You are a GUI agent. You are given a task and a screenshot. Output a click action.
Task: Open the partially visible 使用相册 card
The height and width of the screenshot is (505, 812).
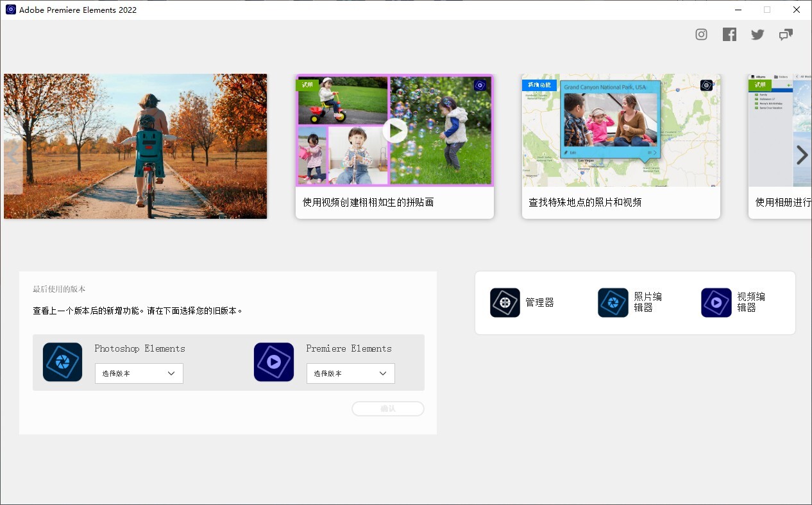tap(779, 203)
